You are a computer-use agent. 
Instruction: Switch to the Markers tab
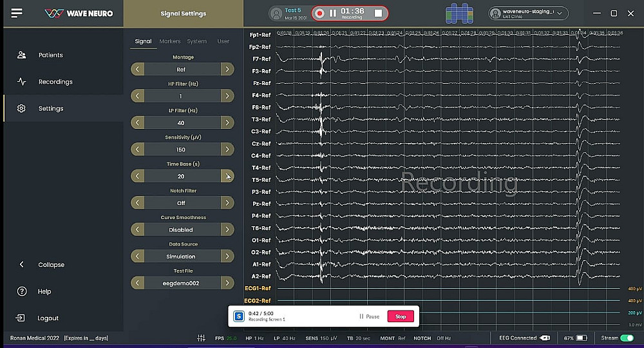point(169,41)
